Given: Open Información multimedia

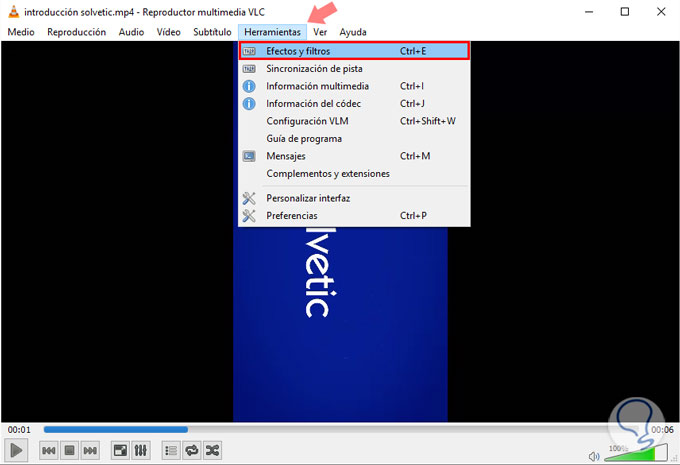Looking at the screenshot, I should [x=354, y=86].
